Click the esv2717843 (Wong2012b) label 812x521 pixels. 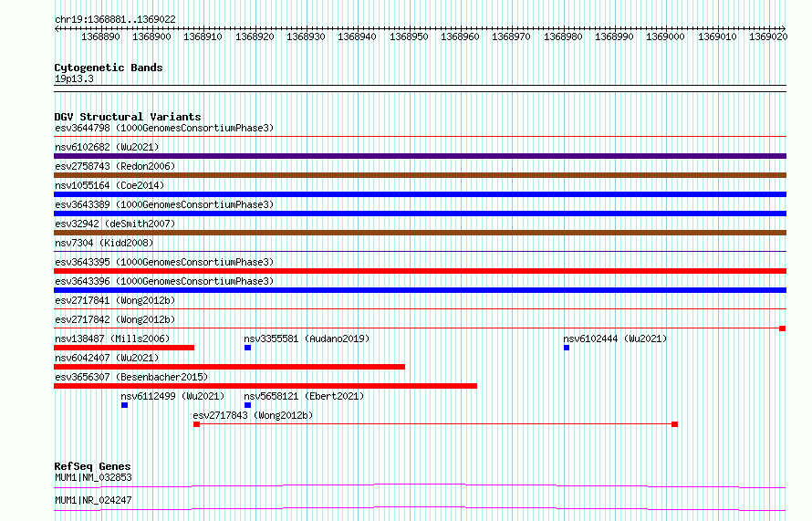click(253, 415)
